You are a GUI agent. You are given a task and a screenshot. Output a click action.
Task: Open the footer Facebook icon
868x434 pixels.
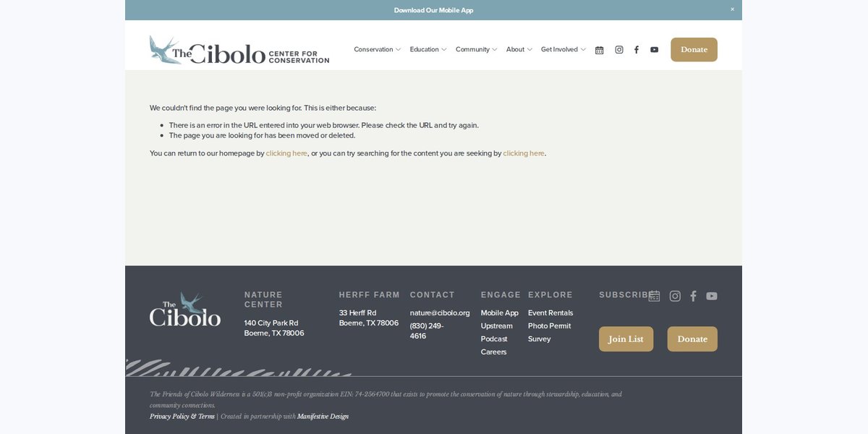click(x=693, y=296)
